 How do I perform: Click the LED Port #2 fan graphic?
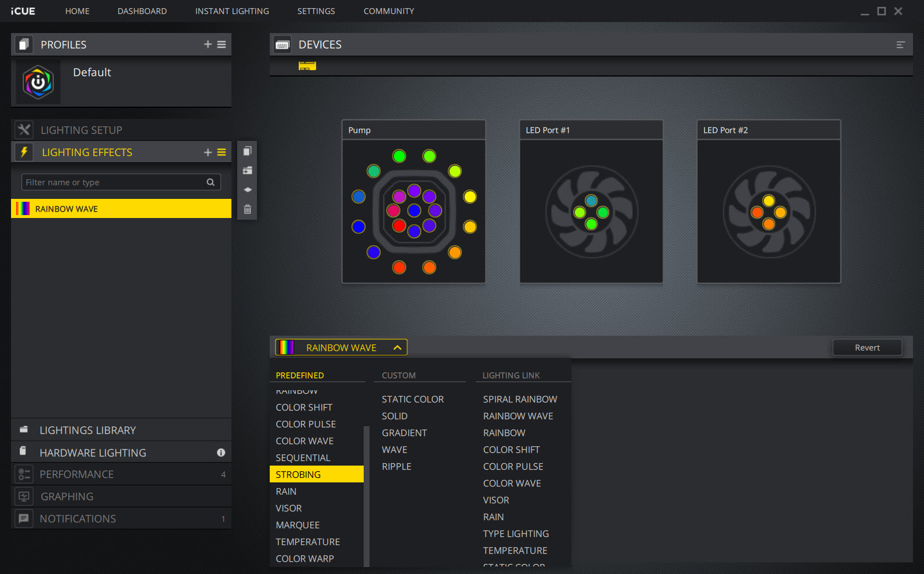click(x=769, y=212)
